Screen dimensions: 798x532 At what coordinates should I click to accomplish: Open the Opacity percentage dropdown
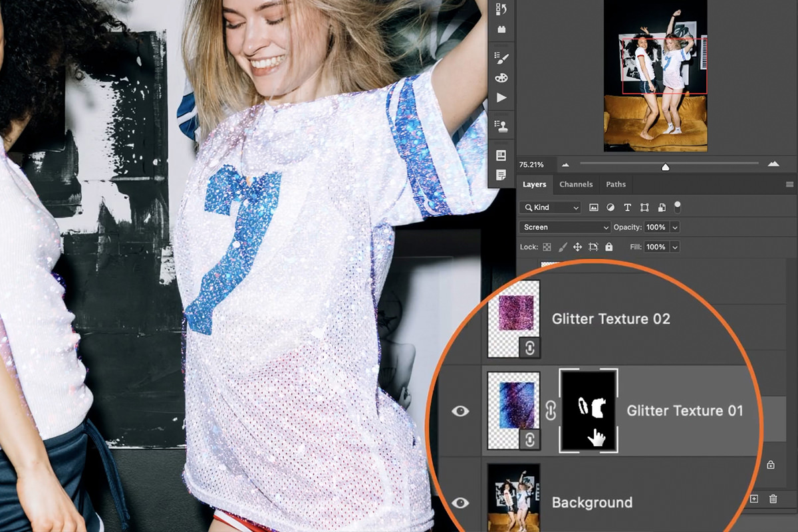click(x=674, y=227)
